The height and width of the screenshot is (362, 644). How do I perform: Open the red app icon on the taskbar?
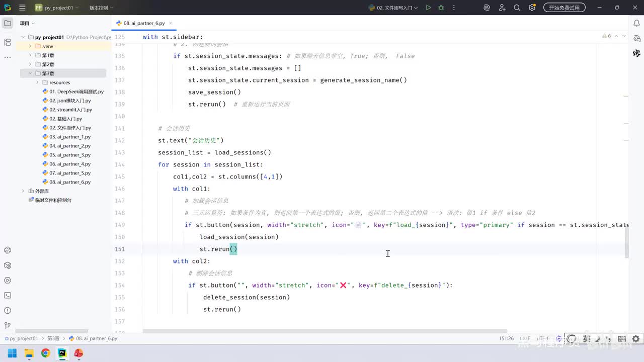pos(78,353)
